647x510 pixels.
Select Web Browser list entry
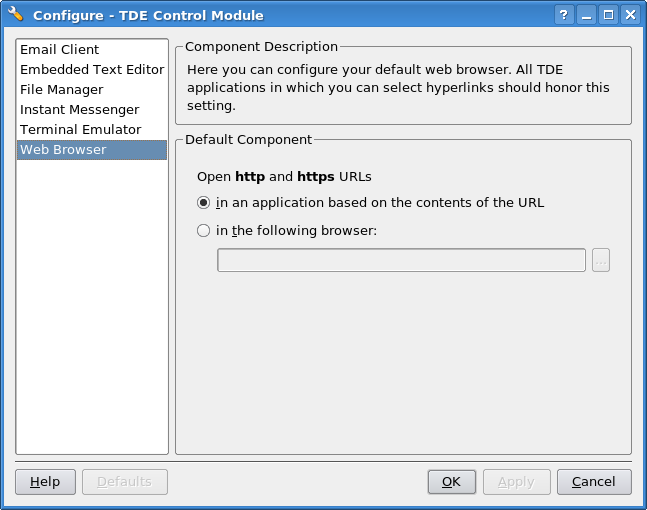(x=92, y=150)
